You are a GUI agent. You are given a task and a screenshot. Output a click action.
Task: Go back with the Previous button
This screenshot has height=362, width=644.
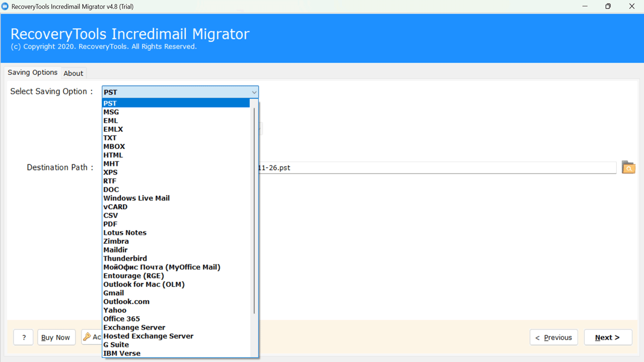click(x=553, y=337)
